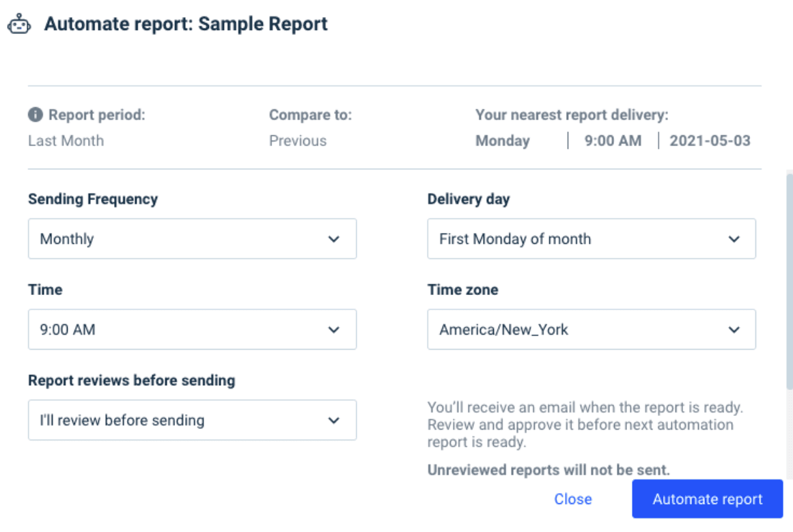Click the info icon next to Report period
The image size is (793, 532).
click(35, 114)
